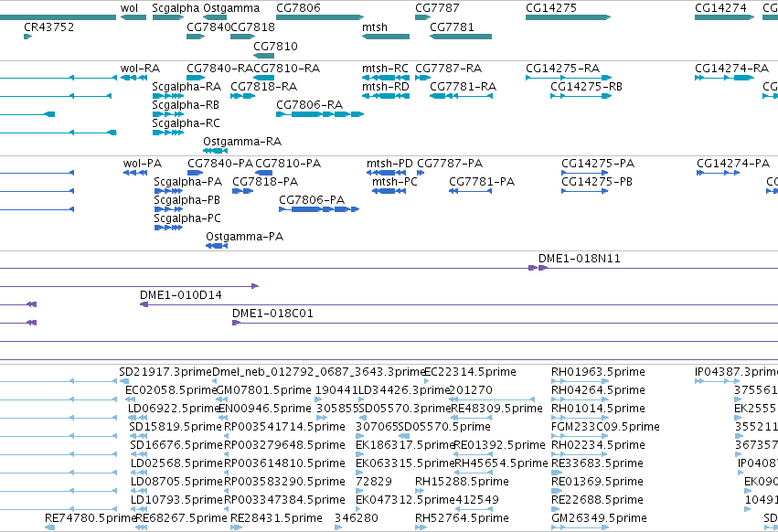Select the wol gene arrow glyph
Viewport: 778px width, 532px height.
(133, 17)
